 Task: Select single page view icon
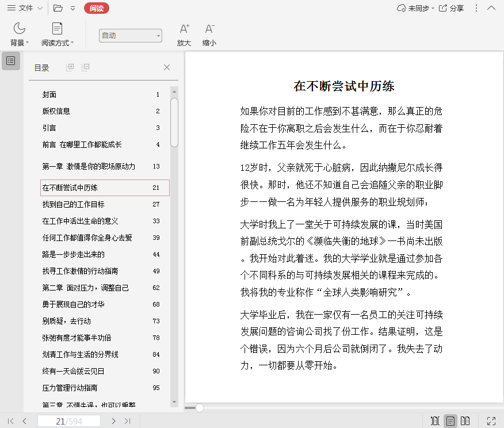click(450, 421)
